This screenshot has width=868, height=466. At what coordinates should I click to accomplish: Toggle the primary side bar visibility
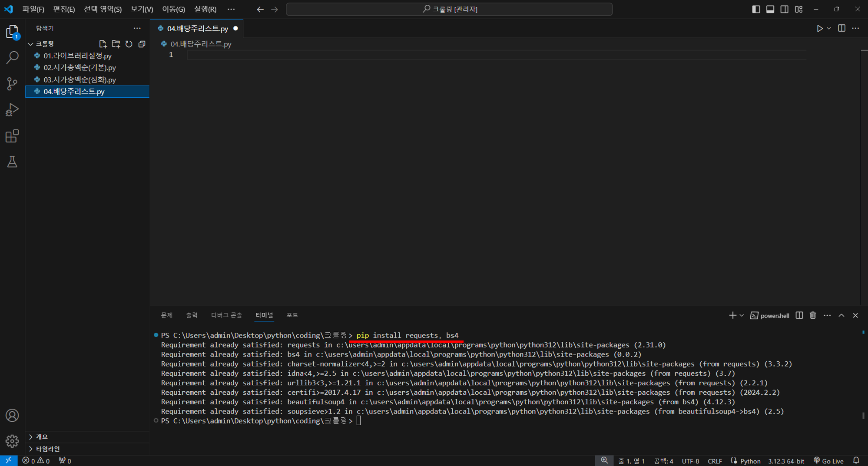tap(756, 9)
